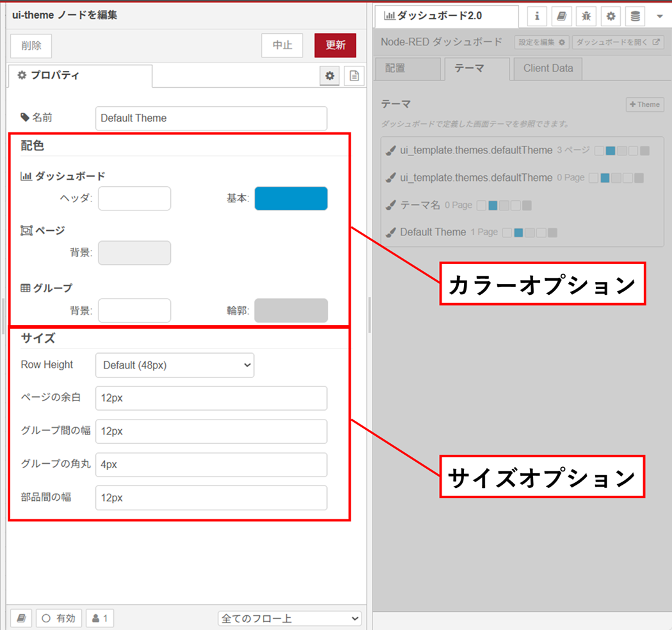Click the 中止 cancel button
Viewport: 672px width, 630px height.
click(282, 45)
